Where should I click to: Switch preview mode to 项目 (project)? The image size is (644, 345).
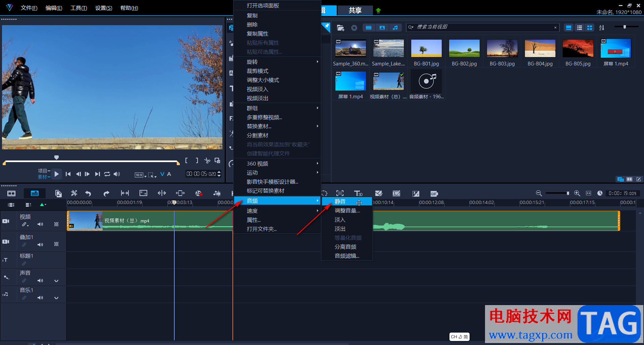click(43, 171)
